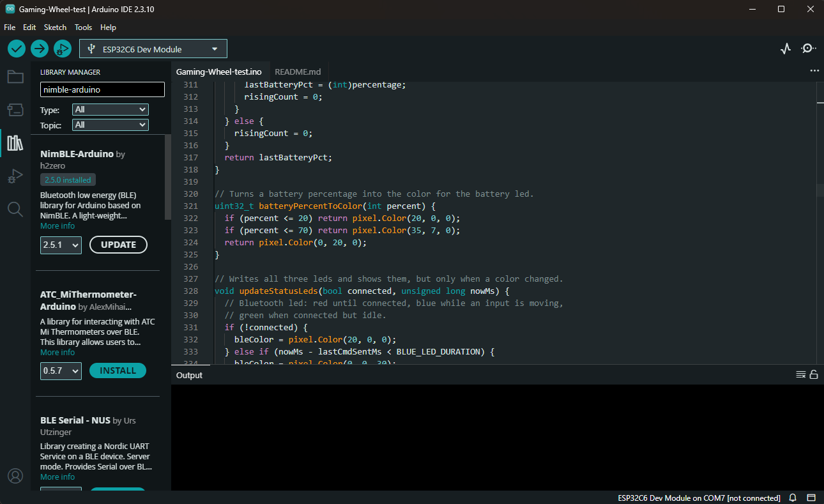Toggle output word wrap icon
The width and height of the screenshot is (824, 504).
[x=800, y=374]
